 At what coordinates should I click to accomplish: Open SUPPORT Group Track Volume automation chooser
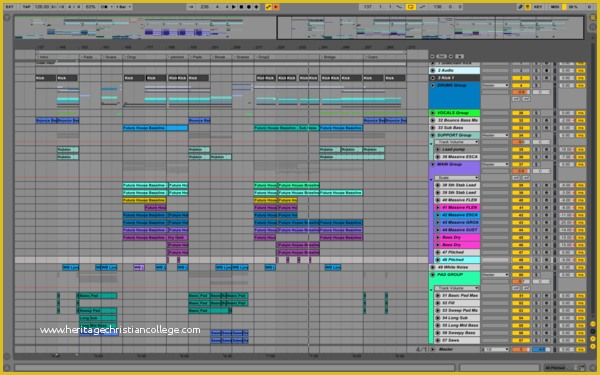coord(456,142)
